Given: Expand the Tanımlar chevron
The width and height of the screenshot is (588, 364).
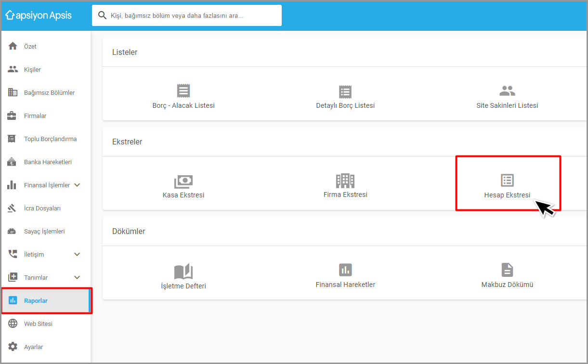Looking at the screenshot, I should 77,277.
